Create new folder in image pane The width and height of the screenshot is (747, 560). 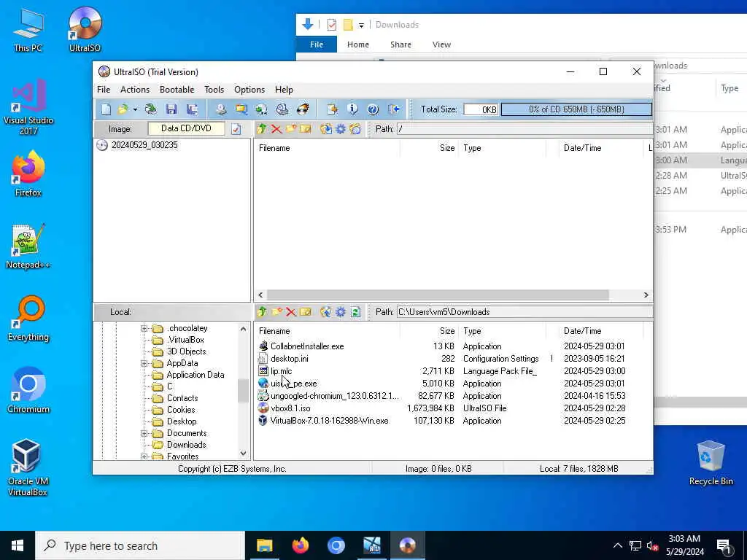click(291, 128)
